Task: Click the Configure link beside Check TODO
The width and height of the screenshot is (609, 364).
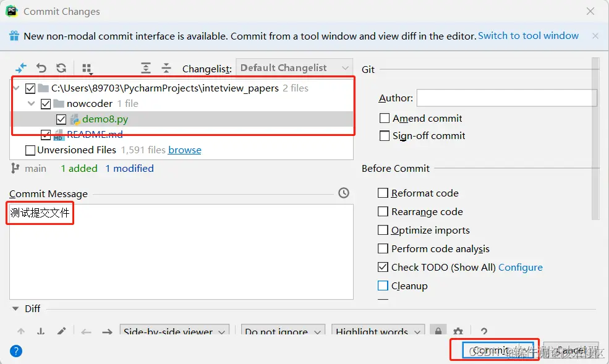Action: (521, 268)
